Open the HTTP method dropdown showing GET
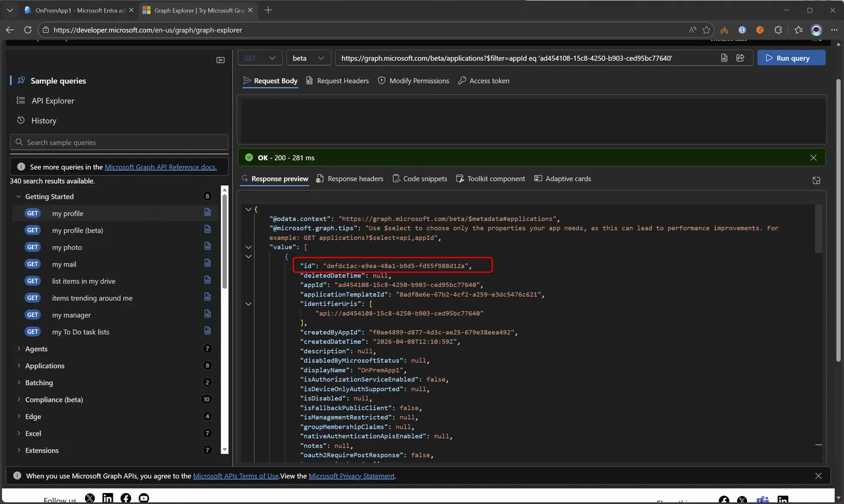844x504 pixels. 260,58
